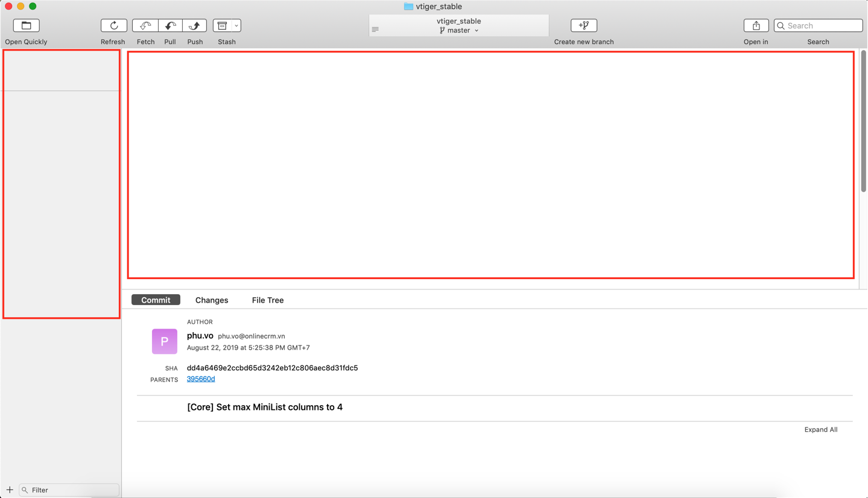The image size is (868, 498).
Task: Click the commit message about MiniList columns
Action: click(x=265, y=407)
